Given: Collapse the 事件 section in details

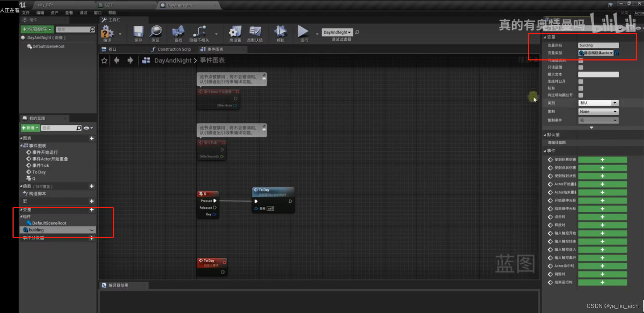Looking at the screenshot, I should pyautogui.click(x=545, y=151).
